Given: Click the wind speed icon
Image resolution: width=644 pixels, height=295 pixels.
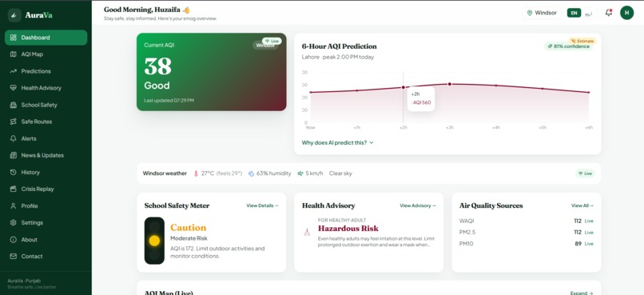Looking at the screenshot, I should [x=300, y=173].
